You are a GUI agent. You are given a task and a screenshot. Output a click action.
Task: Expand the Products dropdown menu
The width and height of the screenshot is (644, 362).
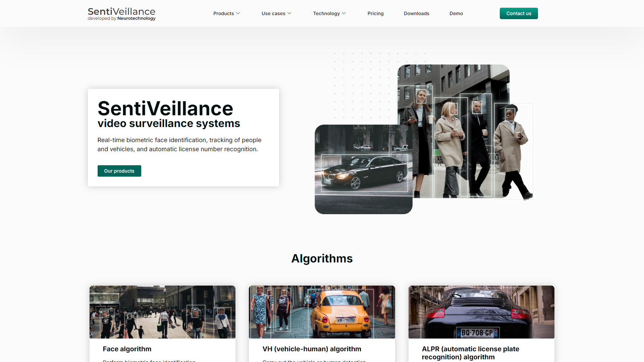(x=226, y=13)
